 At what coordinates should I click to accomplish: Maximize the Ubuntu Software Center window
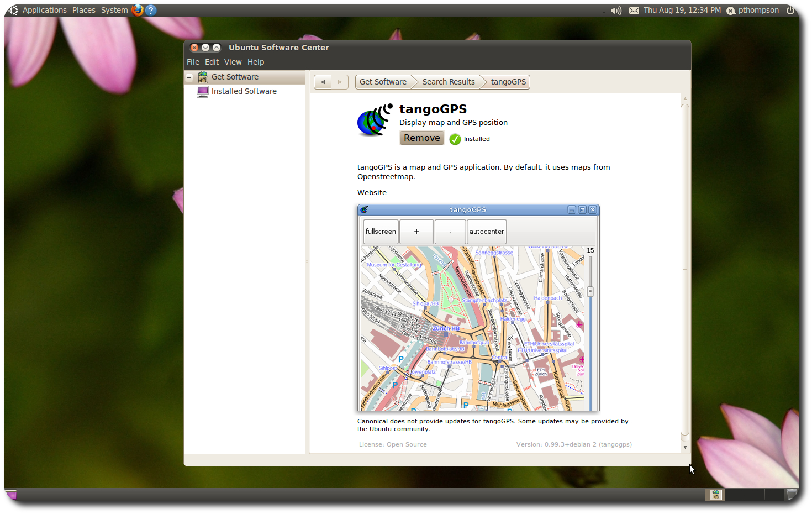point(217,48)
